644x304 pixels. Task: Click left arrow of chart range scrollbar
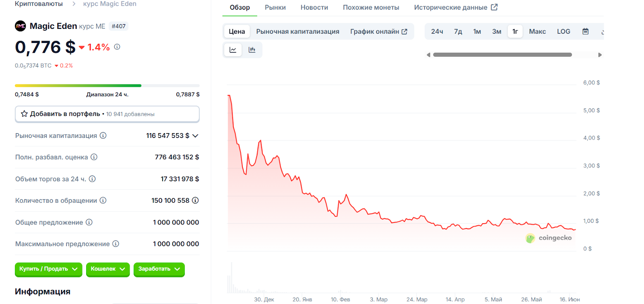(428, 55)
